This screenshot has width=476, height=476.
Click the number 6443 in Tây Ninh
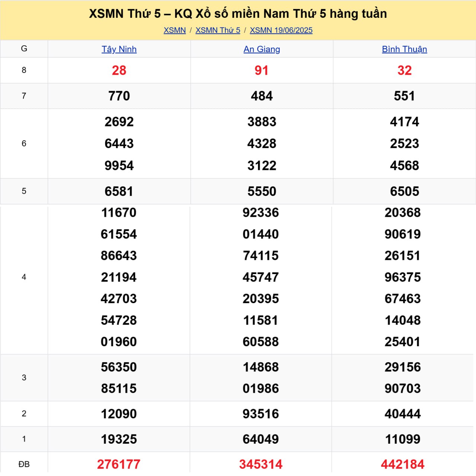pyautogui.click(x=119, y=144)
